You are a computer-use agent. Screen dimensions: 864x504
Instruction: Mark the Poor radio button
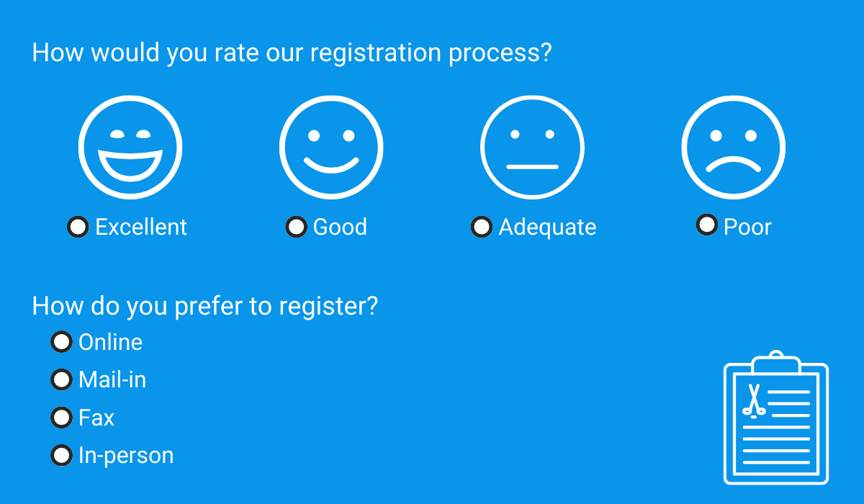(707, 225)
